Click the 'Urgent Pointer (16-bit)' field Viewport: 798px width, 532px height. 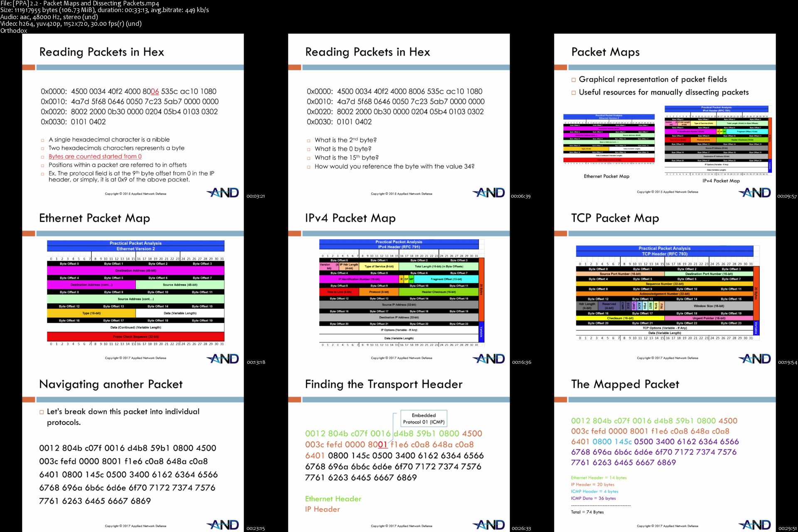(x=709, y=318)
